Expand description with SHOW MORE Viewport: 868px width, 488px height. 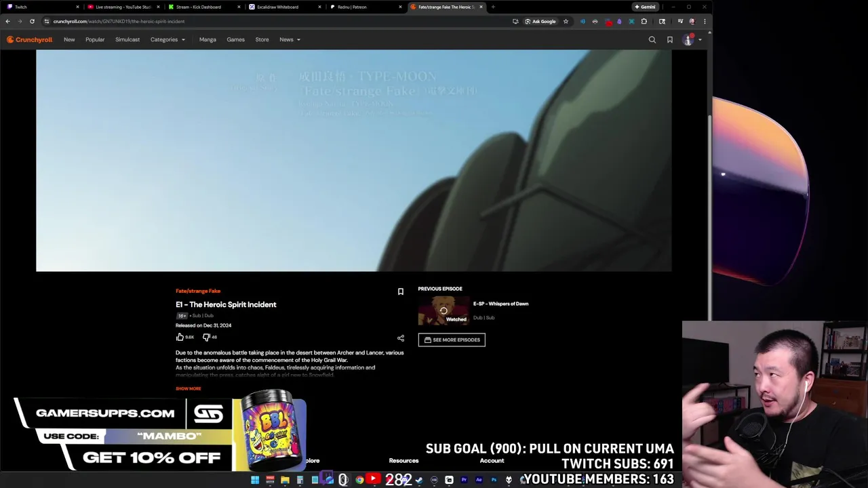pos(189,388)
